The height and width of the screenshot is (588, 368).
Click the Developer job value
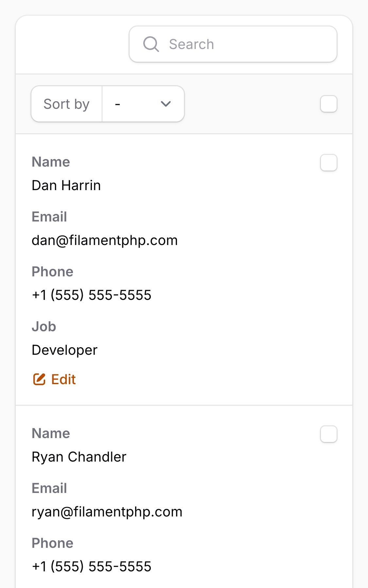pos(64,350)
